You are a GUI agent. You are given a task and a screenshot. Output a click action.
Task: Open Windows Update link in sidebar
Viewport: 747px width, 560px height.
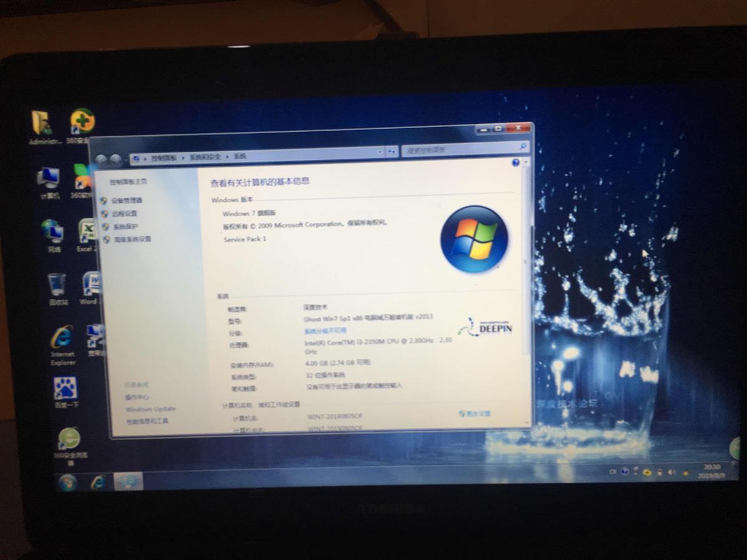151,409
